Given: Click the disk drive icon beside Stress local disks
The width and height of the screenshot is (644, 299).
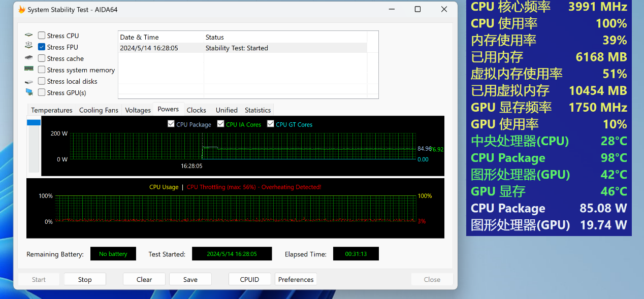Looking at the screenshot, I should [28, 81].
